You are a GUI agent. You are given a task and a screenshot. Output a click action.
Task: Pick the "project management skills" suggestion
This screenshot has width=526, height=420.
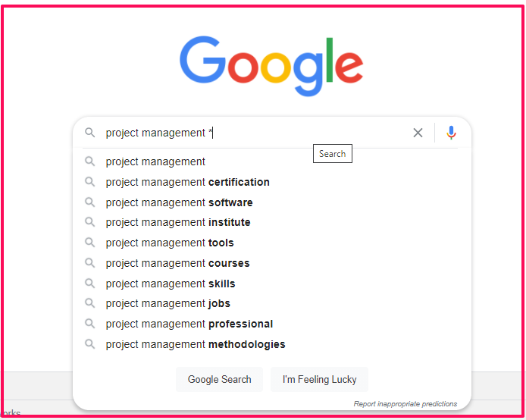tap(171, 284)
